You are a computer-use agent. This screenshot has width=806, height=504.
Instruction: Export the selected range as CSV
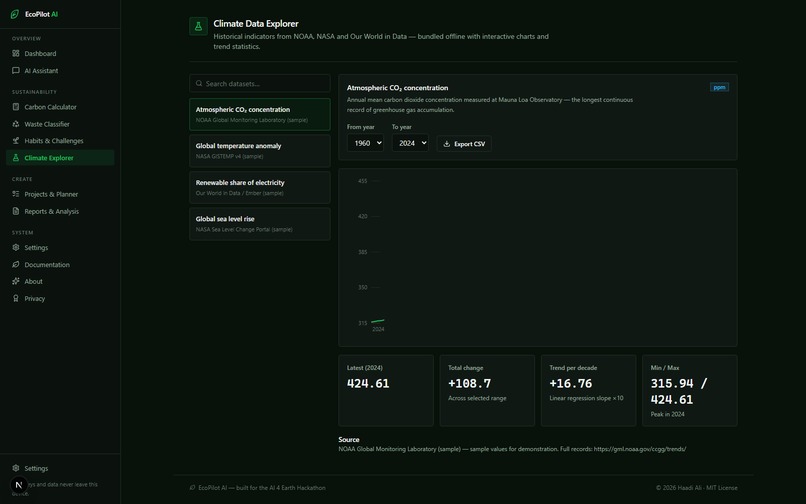pyautogui.click(x=464, y=143)
